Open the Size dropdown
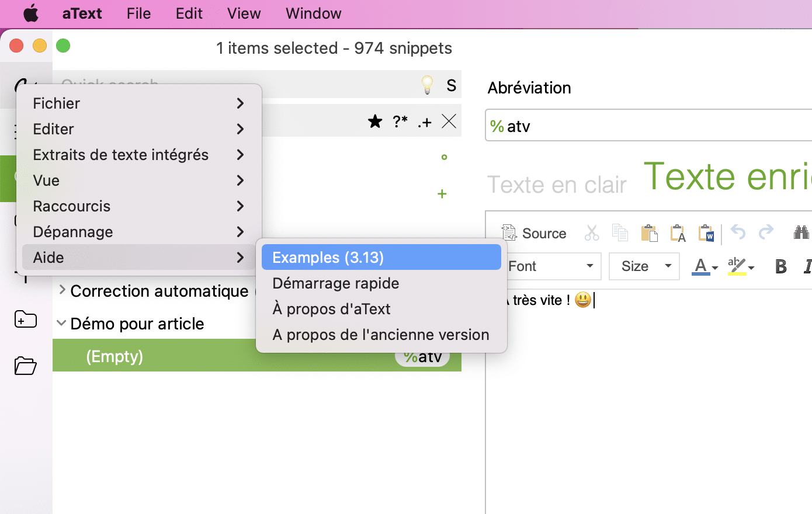 click(x=644, y=266)
